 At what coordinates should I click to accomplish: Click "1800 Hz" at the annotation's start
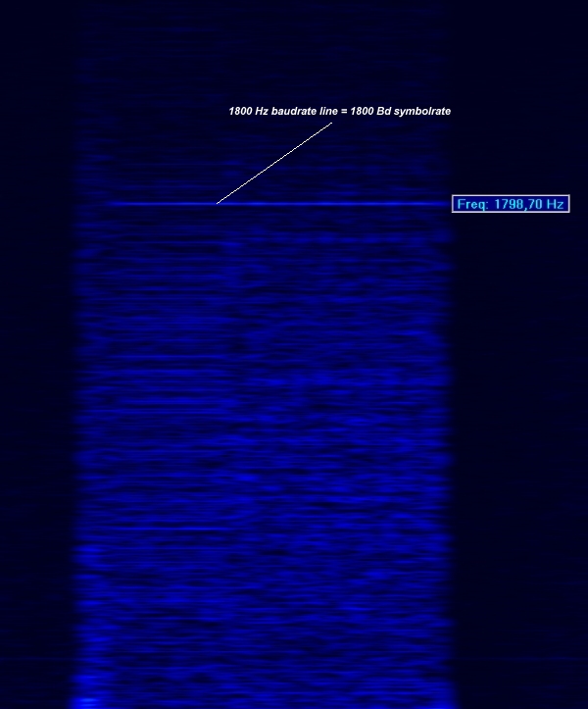246,112
